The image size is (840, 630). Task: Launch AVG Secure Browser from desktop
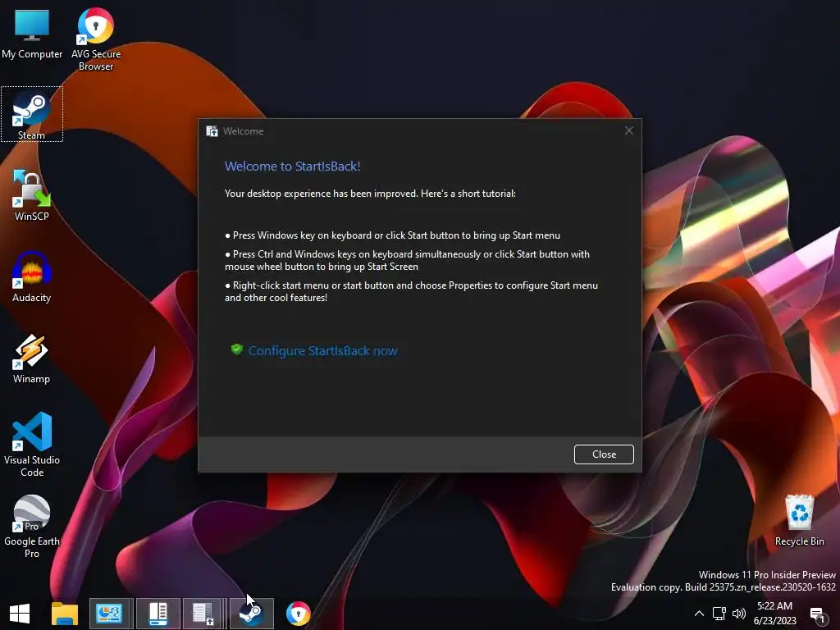tap(96, 39)
